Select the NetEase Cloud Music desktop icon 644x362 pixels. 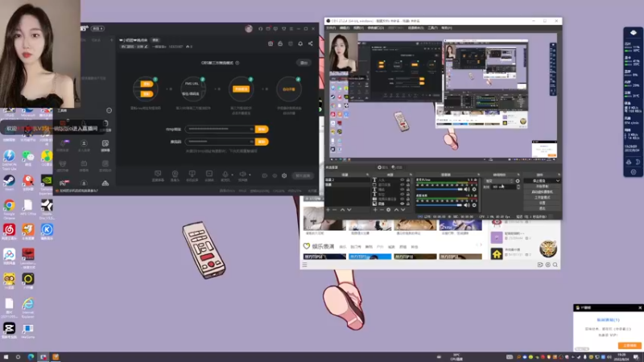click(x=9, y=230)
